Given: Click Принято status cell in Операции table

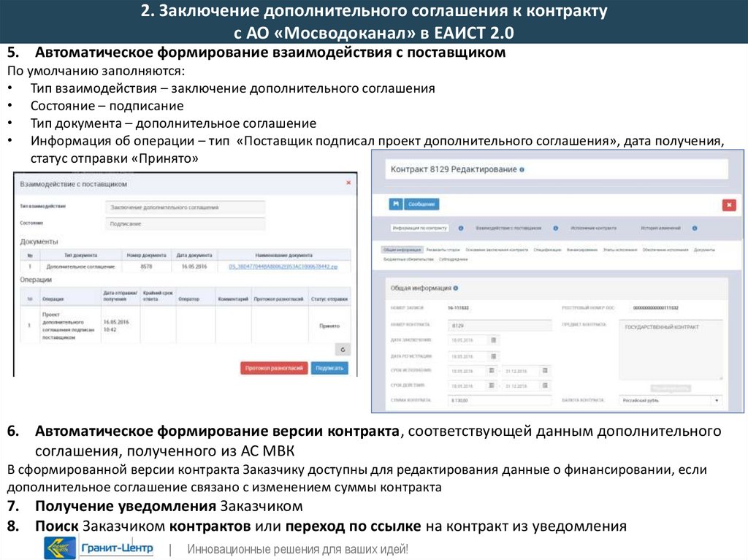Looking at the screenshot, I should tap(329, 326).
